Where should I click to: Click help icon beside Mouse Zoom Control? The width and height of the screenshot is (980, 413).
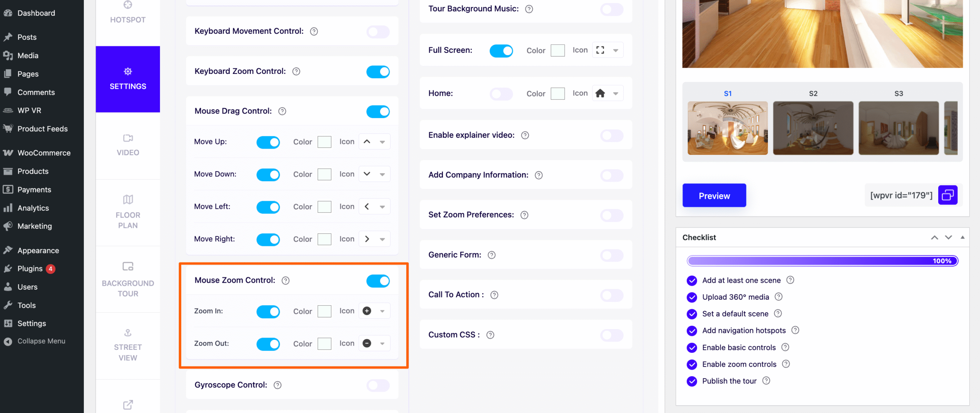tap(286, 280)
